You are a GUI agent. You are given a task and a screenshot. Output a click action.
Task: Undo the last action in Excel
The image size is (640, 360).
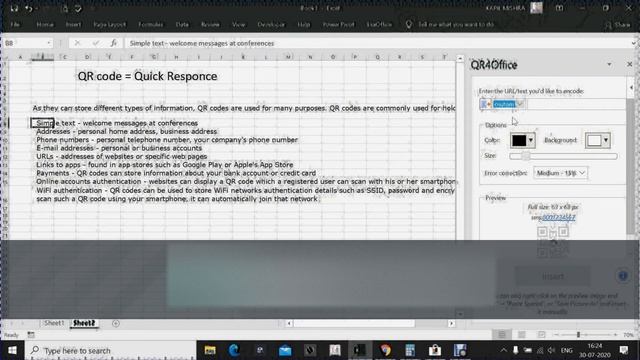click(28, 8)
